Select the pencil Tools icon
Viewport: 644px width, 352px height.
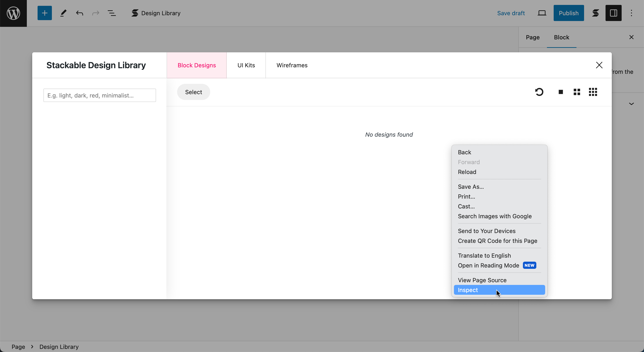63,13
